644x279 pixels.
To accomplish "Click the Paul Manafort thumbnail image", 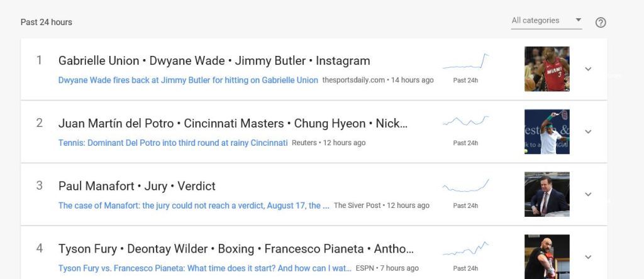I will click(x=547, y=194).
